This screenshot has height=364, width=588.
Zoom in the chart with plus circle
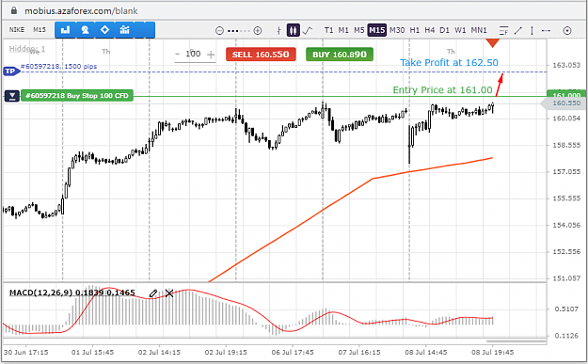258,31
